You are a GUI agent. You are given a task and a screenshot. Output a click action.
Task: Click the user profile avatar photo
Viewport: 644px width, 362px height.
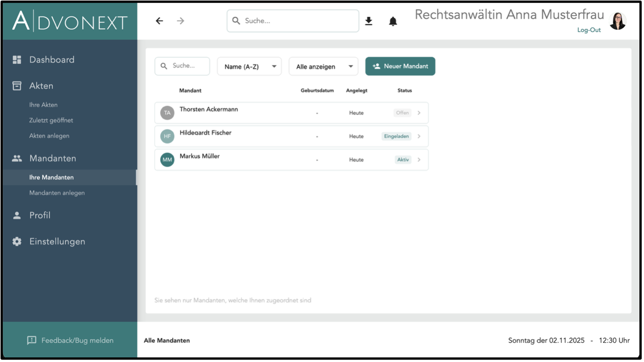coord(617,21)
